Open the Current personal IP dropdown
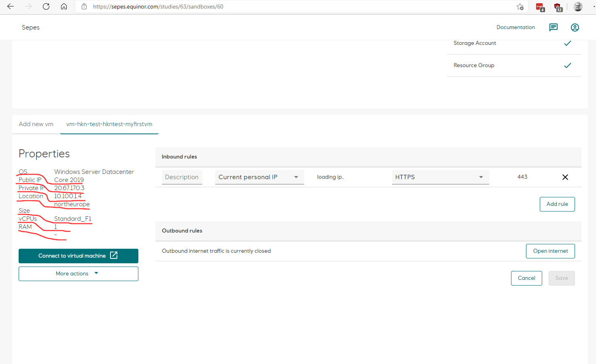The image size is (596, 364). [x=259, y=177]
